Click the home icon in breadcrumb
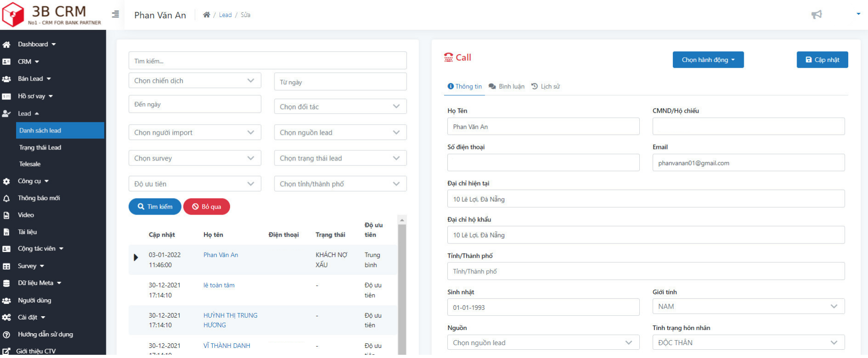This screenshot has width=868, height=358. click(207, 15)
